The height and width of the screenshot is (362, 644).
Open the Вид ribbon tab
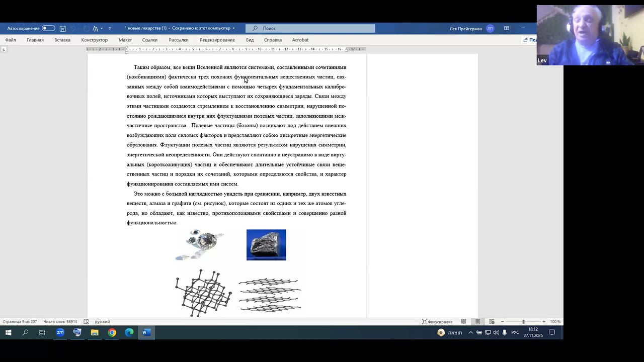click(250, 40)
